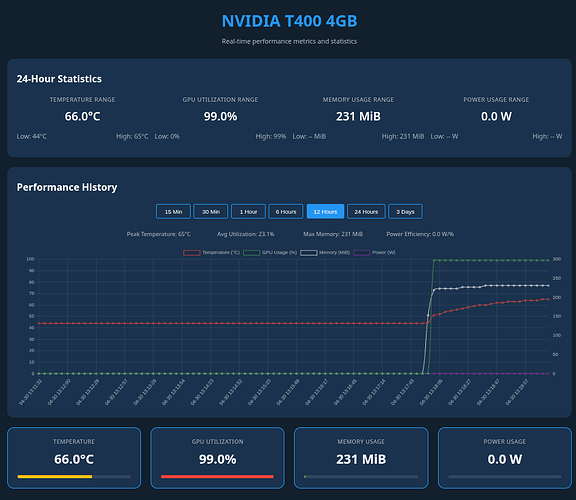Toggle the Temperature (°C) legend series
Screen dimensions: 576x500
point(212,252)
